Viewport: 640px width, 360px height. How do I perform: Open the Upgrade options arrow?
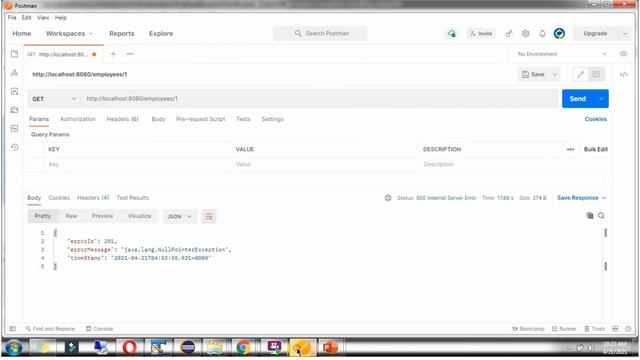[625, 33]
